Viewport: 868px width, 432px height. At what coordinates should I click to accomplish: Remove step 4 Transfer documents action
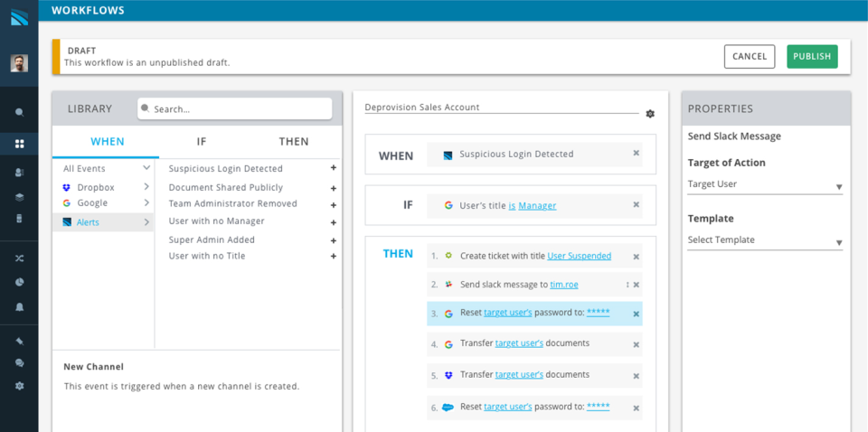(636, 344)
